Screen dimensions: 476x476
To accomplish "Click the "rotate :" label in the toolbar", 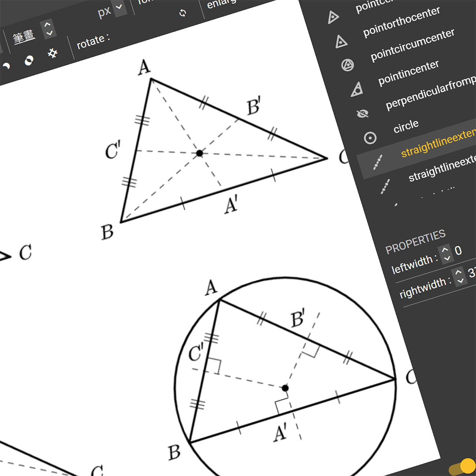I will 93,41.
